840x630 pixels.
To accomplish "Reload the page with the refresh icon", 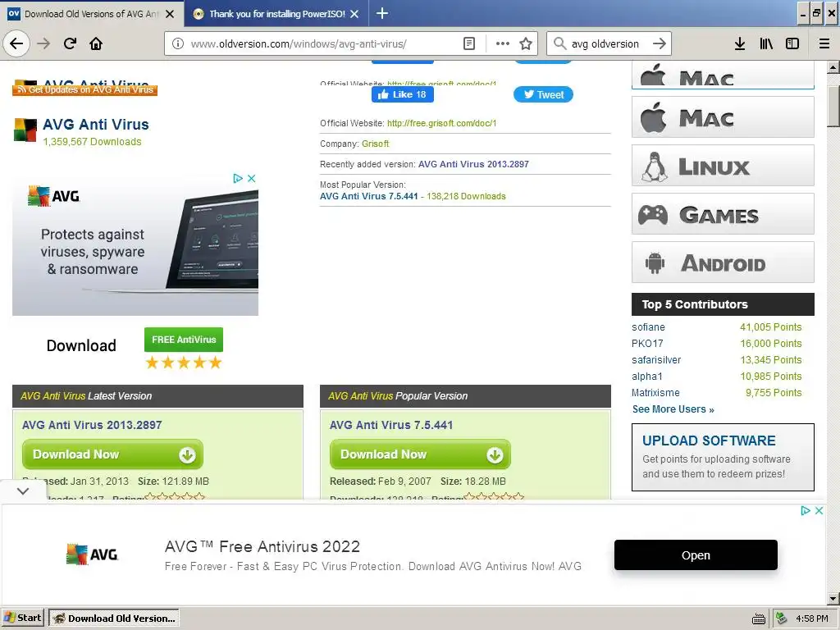I will point(70,43).
